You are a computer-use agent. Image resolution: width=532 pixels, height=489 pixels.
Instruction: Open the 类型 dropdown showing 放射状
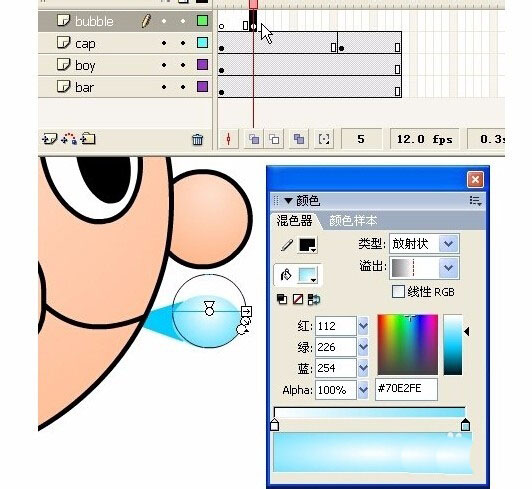(424, 243)
